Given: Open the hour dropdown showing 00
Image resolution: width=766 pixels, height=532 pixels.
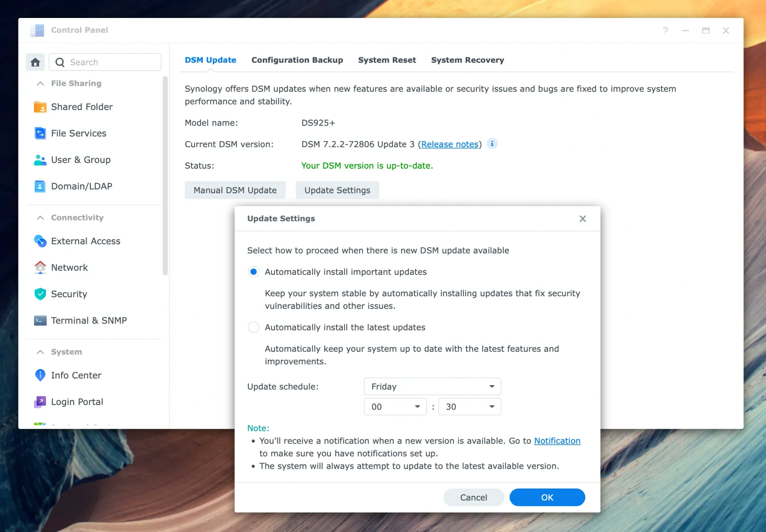Looking at the screenshot, I should pos(395,407).
